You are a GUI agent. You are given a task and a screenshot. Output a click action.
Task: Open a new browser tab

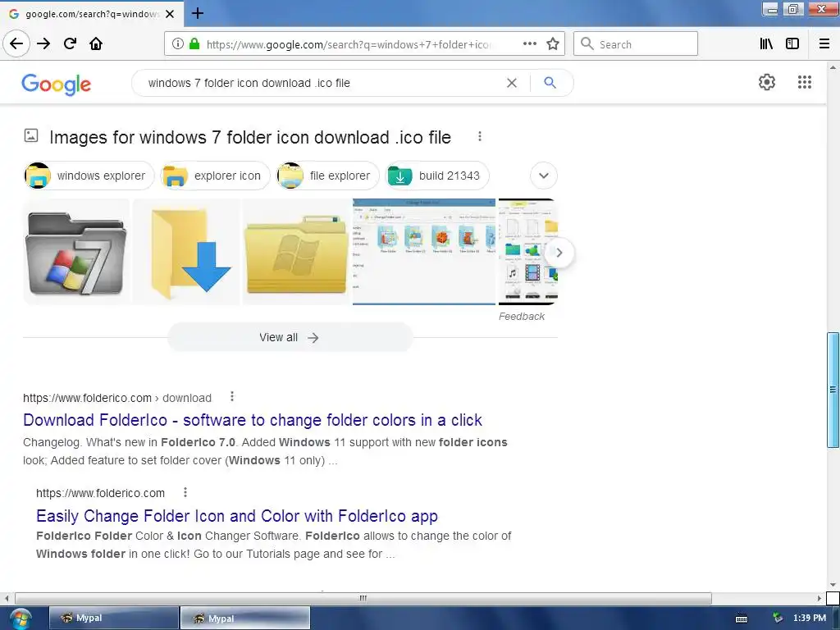[x=198, y=13]
